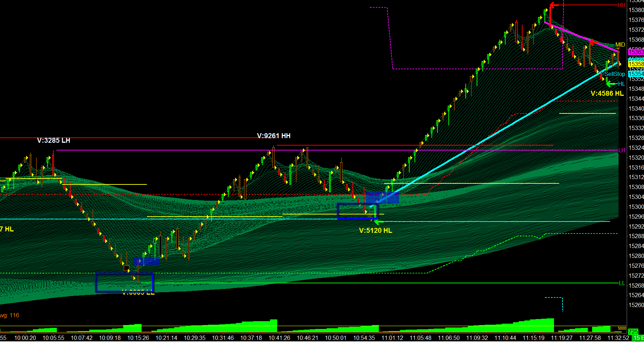
Task: Click the magenta LH line label
Action: point(622,150)
